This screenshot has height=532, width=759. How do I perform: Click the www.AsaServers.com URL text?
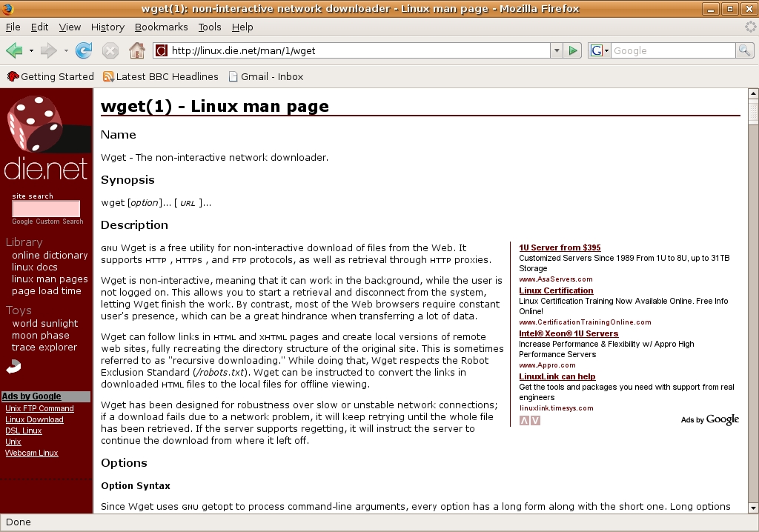(x=556, y=279)
